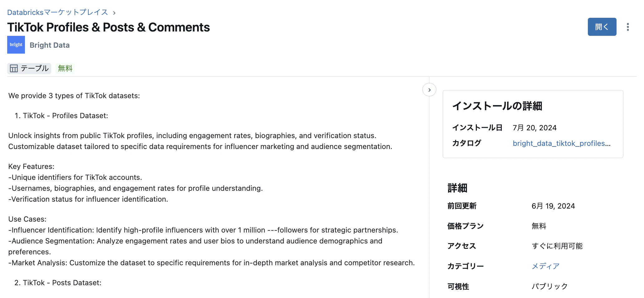Click the 6月 19, 2024 last updated value
Image resolution: width=644 pixels, height=298 pixels.
click(553, 206)
